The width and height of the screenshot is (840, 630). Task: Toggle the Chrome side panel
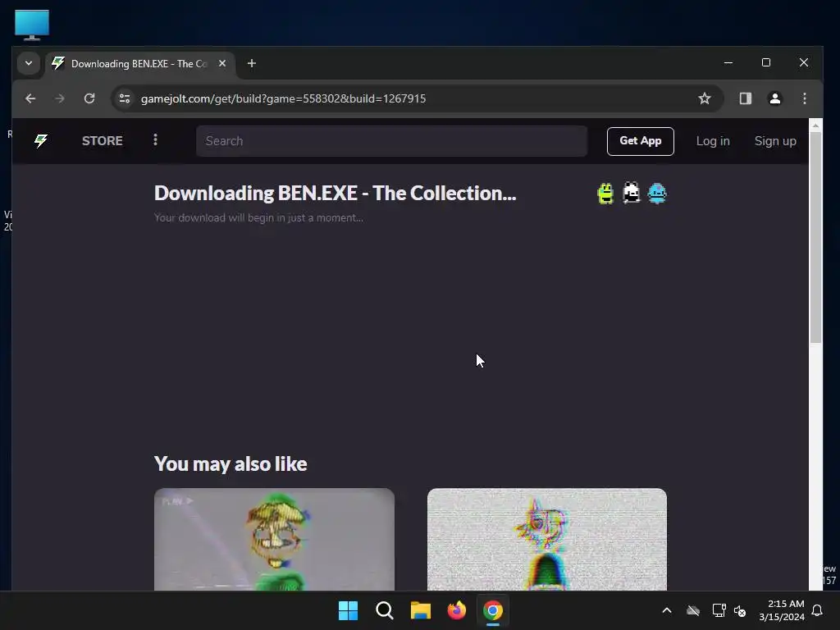(745, 98)
